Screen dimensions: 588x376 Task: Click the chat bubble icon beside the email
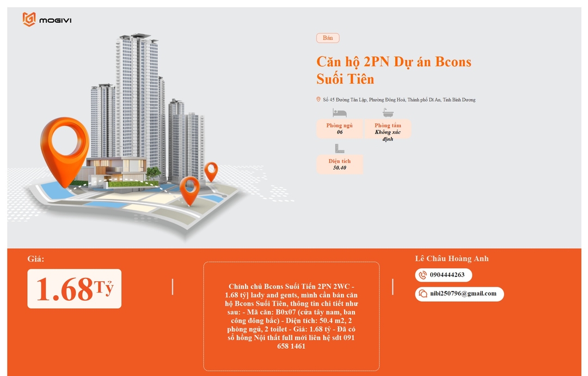pyautogui.click(x=422, y=294)
